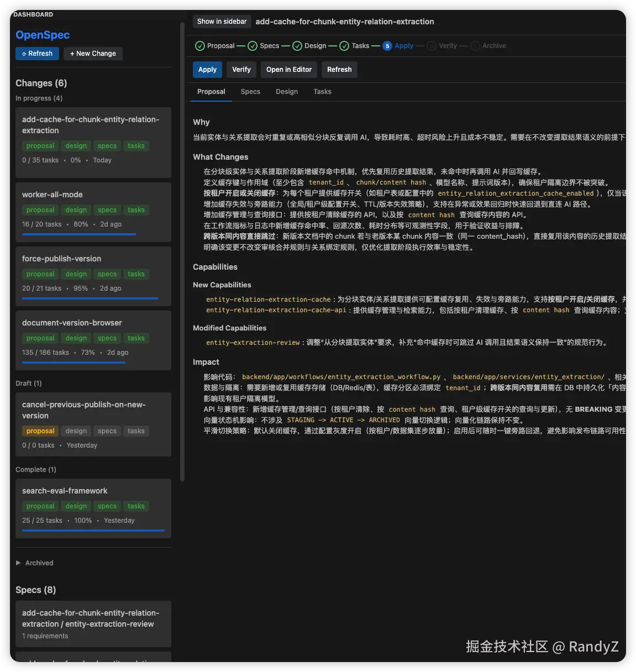Switch to the Proposal tab
The width and height of the screenshot is (636, 672).
(x=211, y=92)
